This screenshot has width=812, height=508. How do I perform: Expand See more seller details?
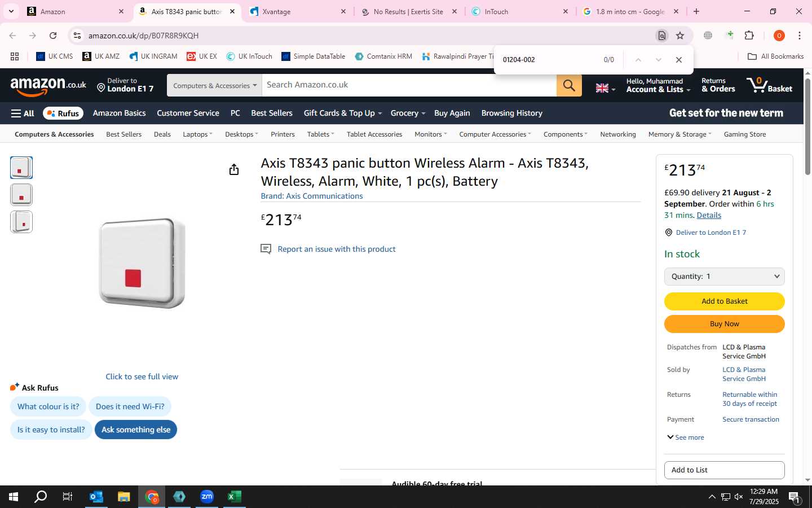(686, 437)
